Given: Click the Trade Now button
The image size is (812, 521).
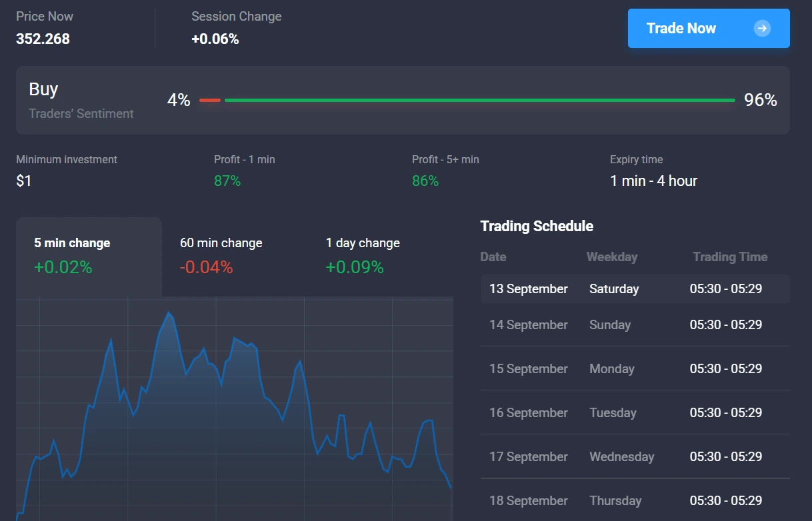Looking at the screenshot, I should coord(709,28).
